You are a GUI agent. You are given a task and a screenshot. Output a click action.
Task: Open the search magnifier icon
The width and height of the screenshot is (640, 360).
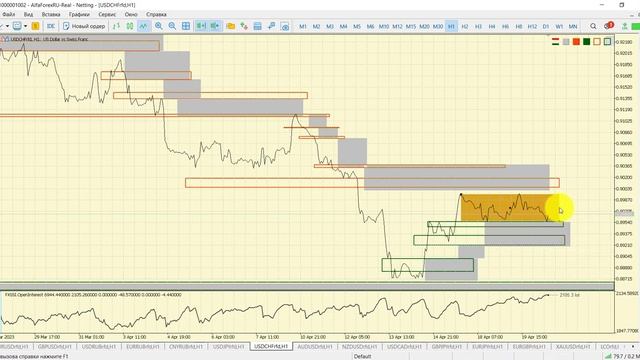[593, 26]
